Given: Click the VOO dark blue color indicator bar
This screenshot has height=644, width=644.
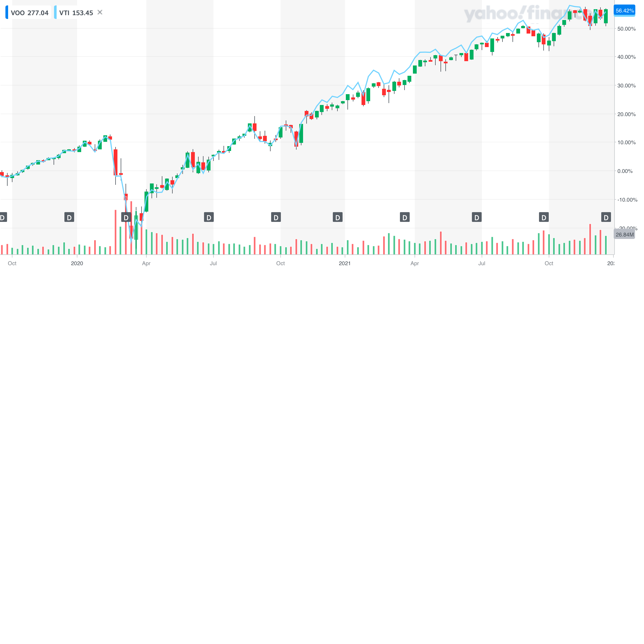Looking at the screenshot, I should point(7,12).
